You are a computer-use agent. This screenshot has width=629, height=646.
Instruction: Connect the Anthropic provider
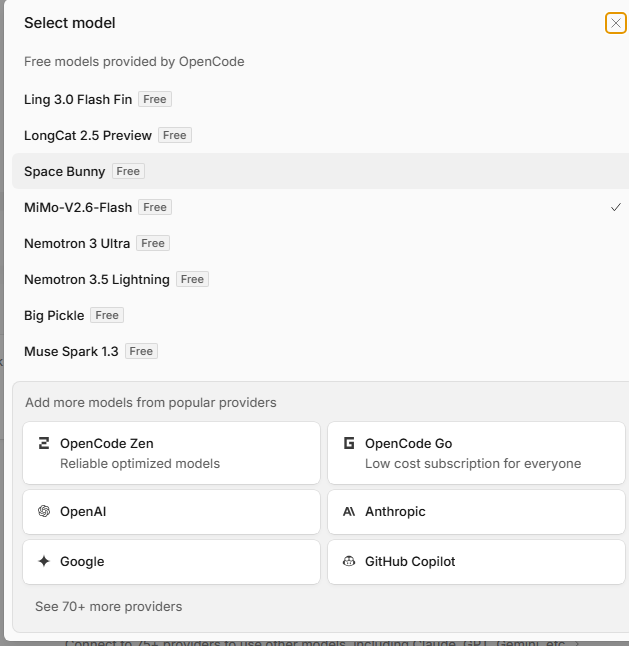477,512
